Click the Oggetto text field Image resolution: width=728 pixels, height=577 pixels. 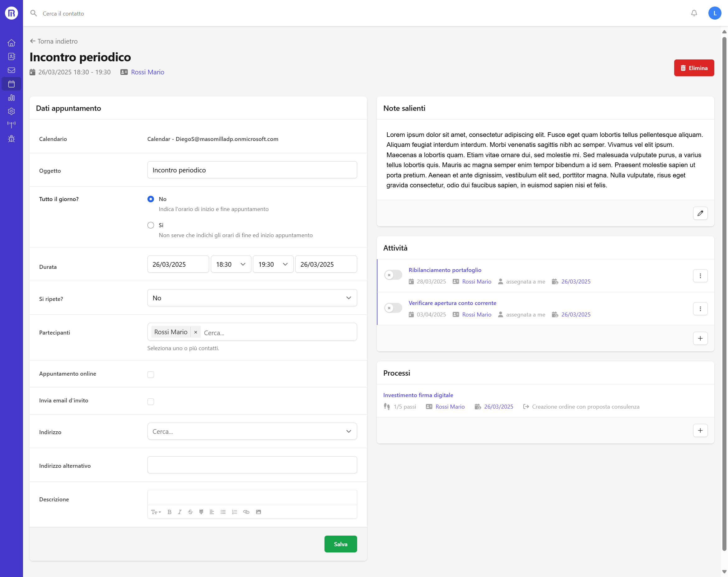click(252, 170)
